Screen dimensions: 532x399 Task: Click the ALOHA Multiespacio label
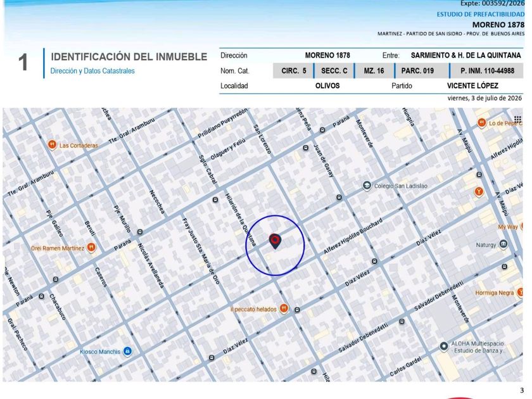[x=478, y=347]
